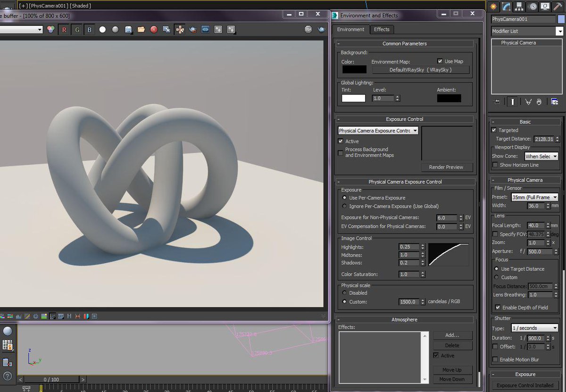Select Ignore Per-Camera Exposure (Use Global)
This screenshot has width=566, height=392.
coord(344,206)
